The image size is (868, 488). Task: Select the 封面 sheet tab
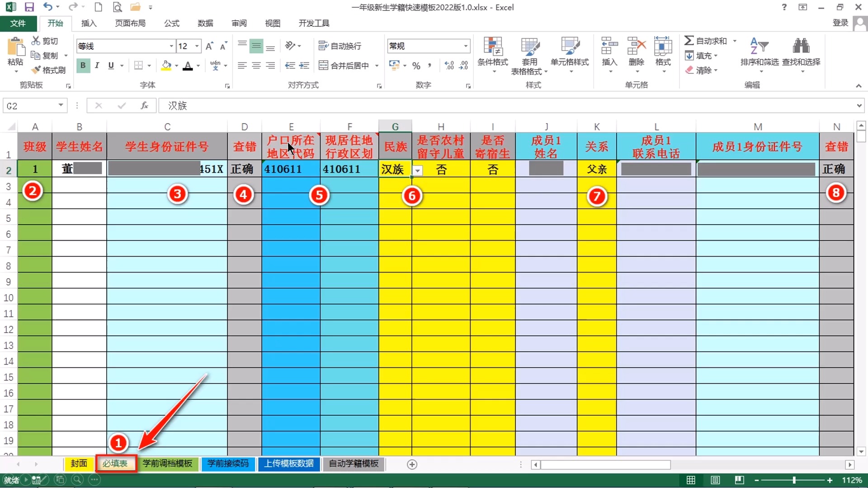[x=79, y=464]
